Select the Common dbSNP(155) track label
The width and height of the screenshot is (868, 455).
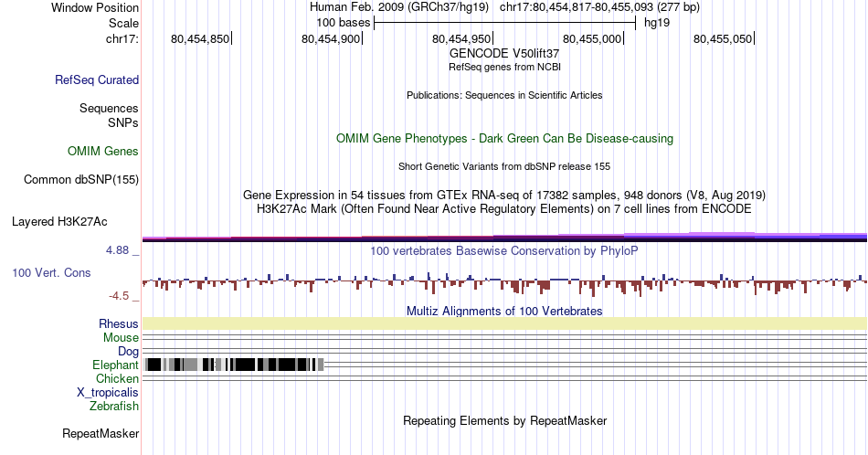tap(81, 179)
